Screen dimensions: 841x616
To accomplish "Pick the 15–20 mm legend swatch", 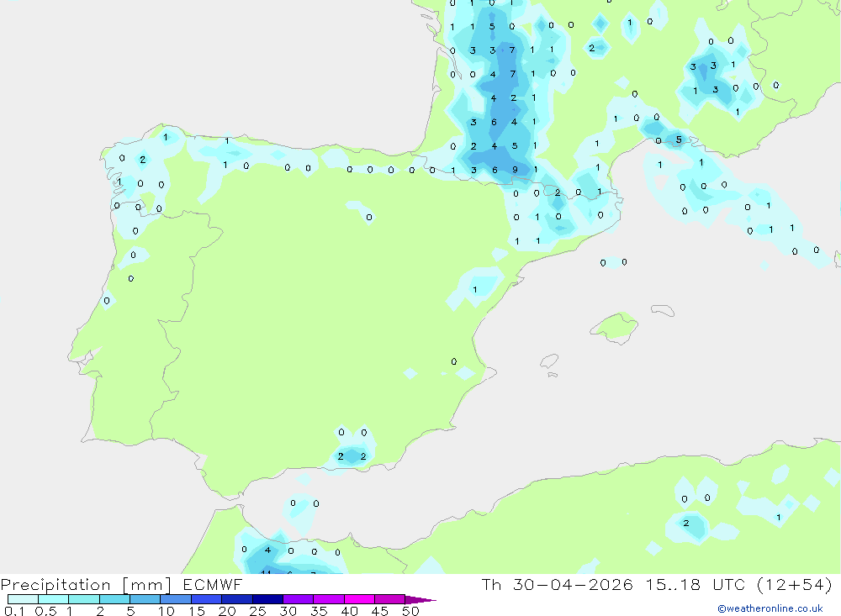I will coord(206,599).
